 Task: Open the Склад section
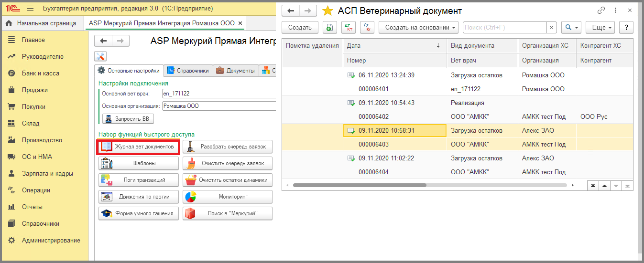[x=30, y=124]
